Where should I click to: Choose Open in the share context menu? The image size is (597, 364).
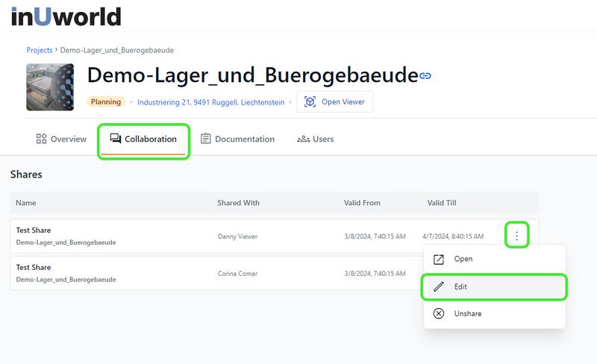[x=463, y=259]
